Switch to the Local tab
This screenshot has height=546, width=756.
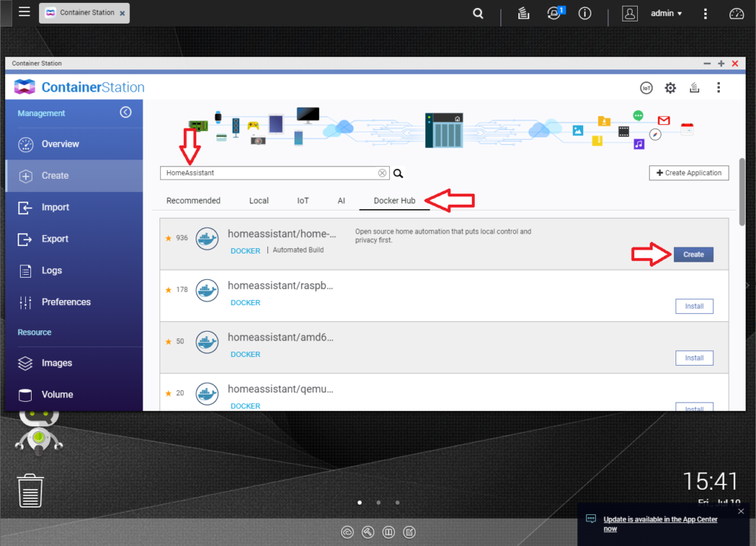pyautogui.click(x=259, y=201)
